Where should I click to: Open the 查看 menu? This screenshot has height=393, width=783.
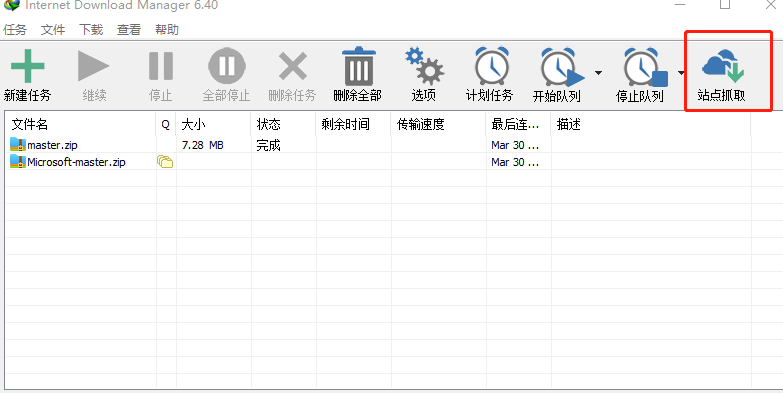pyautogui.click(x=129, y=30)
